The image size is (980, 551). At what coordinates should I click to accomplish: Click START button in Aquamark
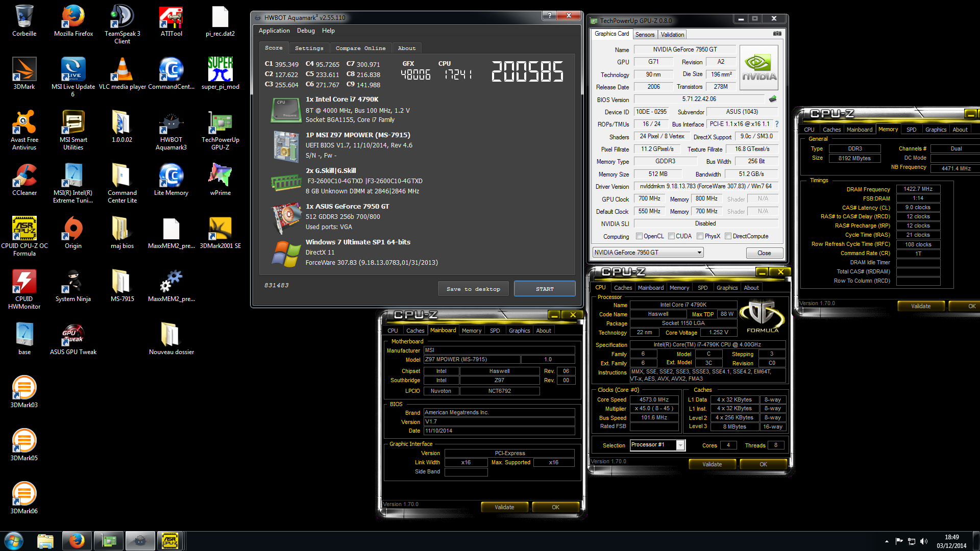(545, 289)
